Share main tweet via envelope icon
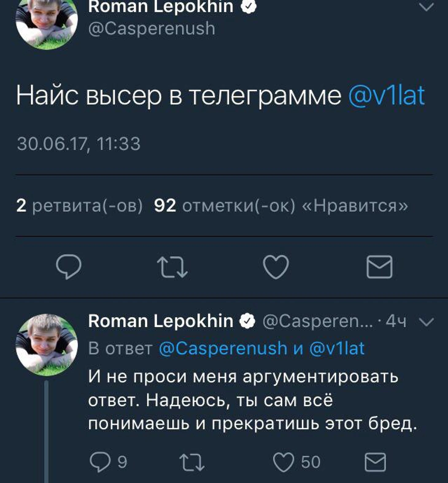Screen dimensions: 448x483 (379, 267)
